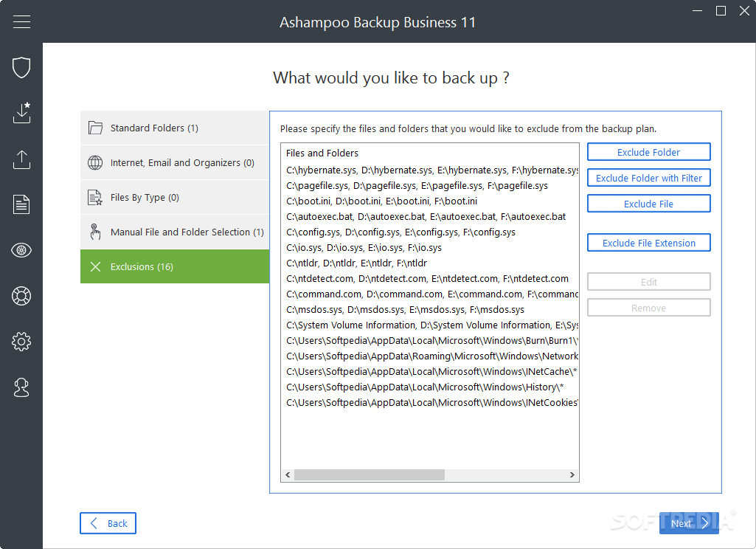Viewport: 756px width, 549px height.
Task: Open Files By Type (0) tab
Action: pos(175,197)
